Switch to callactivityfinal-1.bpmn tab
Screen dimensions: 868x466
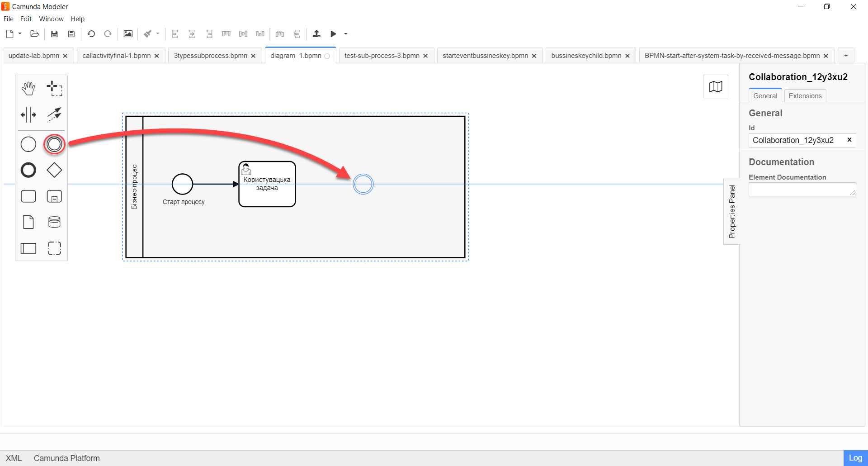[x=117, y=56]
